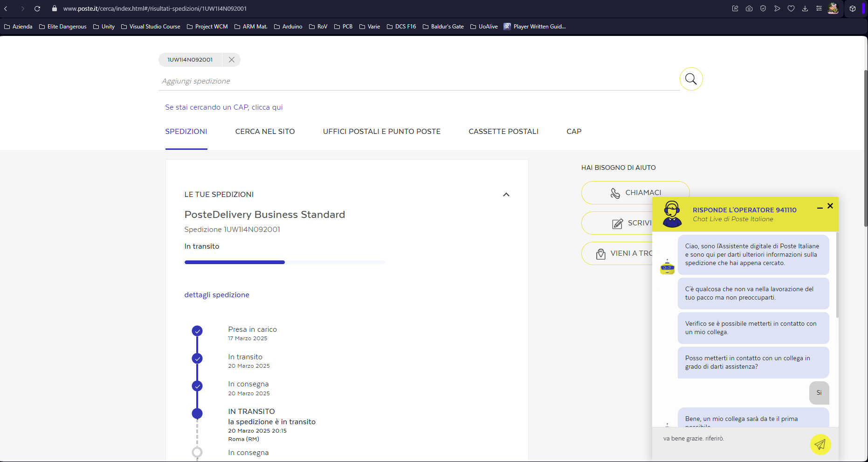Remove the 1UW1I4N092001 shipment chip

click(231, 60)
